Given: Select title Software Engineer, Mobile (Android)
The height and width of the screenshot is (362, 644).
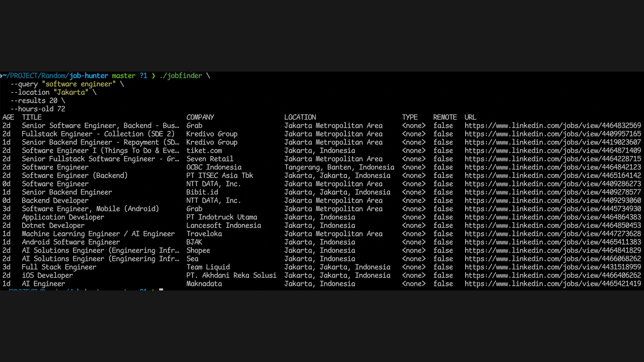Looking at the screenshot, I should click(x=90, y=209).
